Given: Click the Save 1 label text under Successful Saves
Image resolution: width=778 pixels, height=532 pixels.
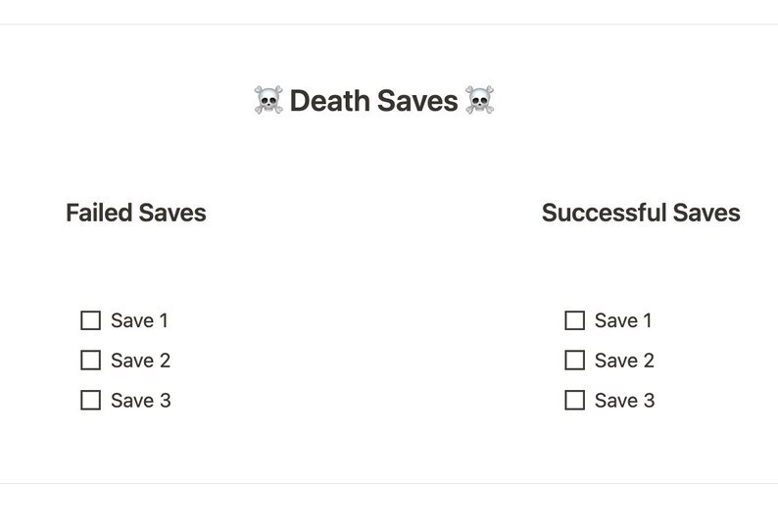Looking at the screenshot, I should point(623,320).
